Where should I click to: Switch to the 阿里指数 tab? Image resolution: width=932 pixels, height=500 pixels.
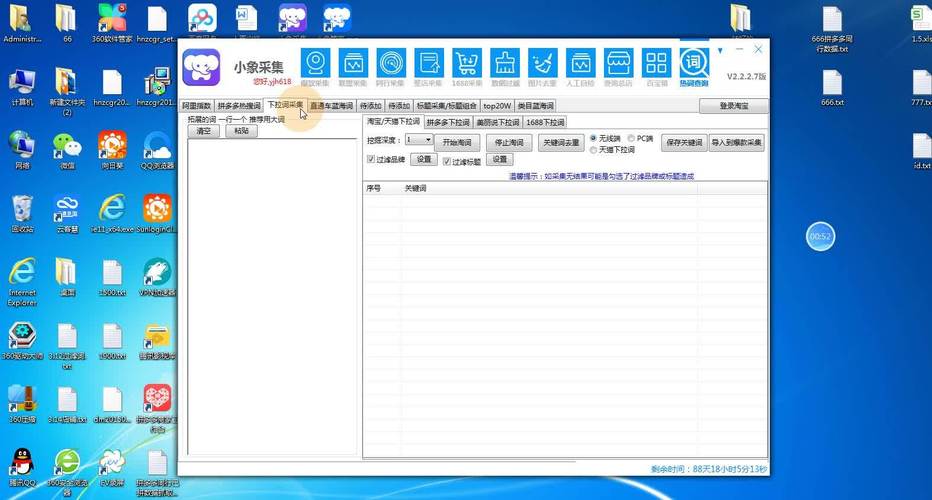196,106
